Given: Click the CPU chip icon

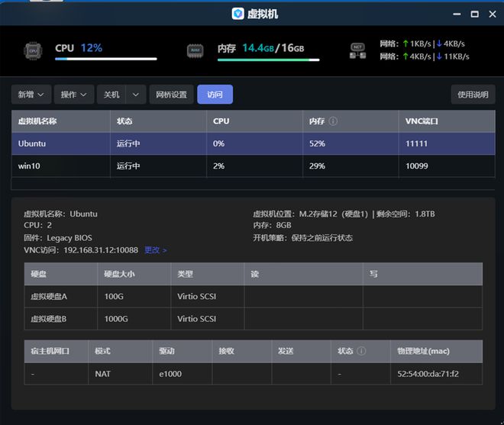Looking at the screenshot, I should click(33, 51).
